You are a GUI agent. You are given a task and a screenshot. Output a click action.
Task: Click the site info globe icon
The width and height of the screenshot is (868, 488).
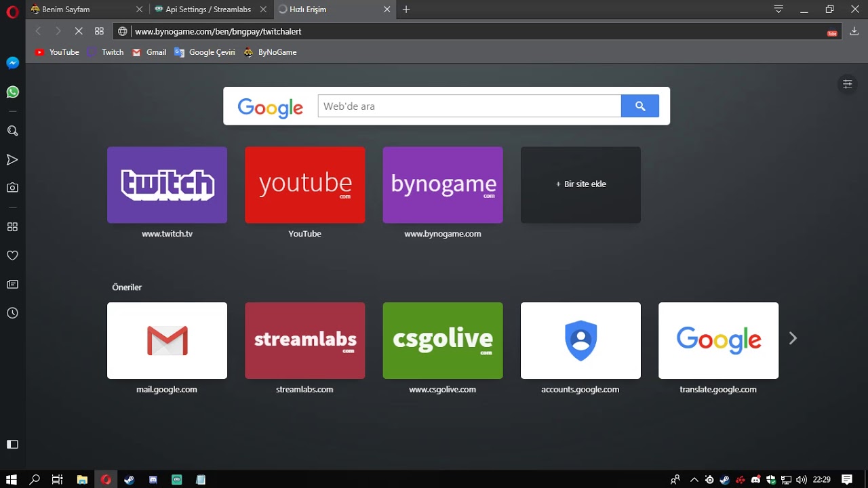123,31
